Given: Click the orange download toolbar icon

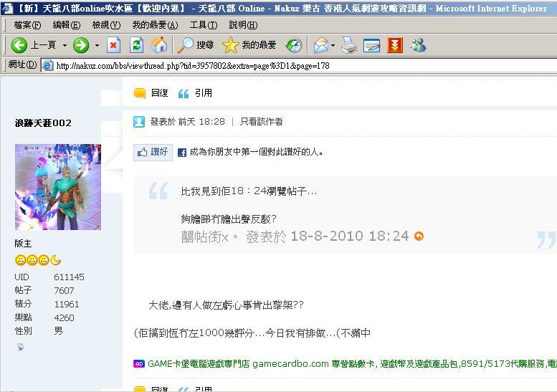Looking at the screenshot, I should tap(395, 45).
